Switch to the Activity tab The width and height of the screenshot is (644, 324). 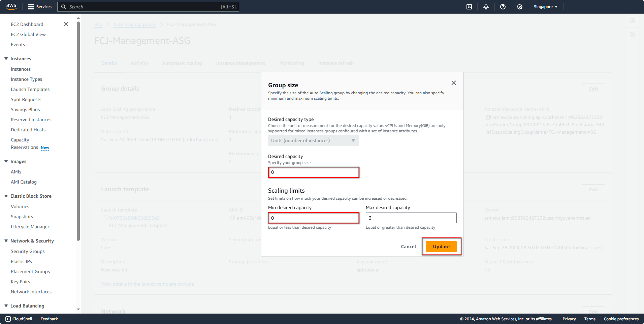tap(139, 63)
